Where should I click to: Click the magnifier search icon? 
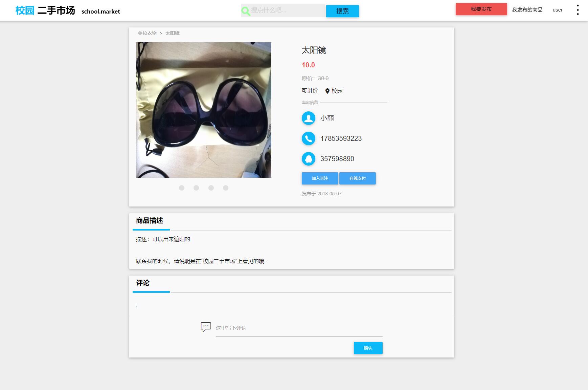coord(245,10)
